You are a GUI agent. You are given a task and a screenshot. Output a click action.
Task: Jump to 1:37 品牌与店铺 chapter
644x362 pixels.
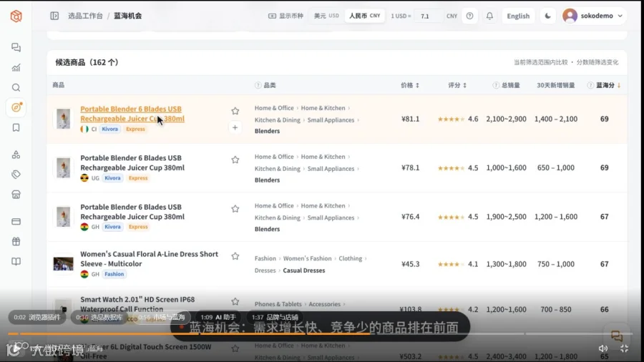[x=275, y=317]
